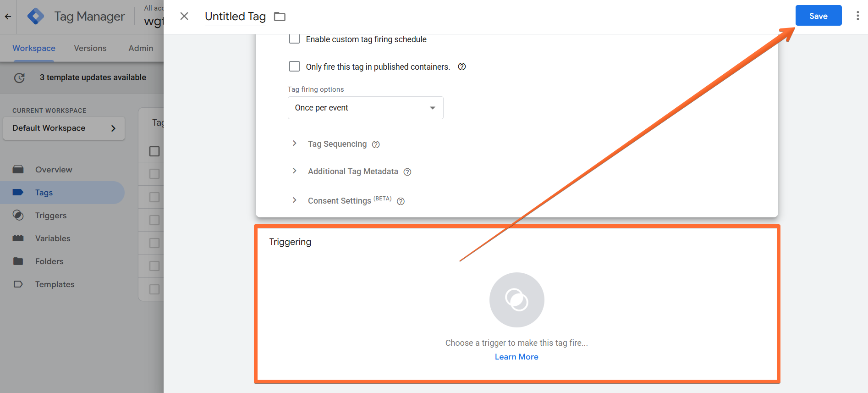Toggle the select-all tags checkbox
The width and height of the screenshot is (868, 393).
pos(154,151)
